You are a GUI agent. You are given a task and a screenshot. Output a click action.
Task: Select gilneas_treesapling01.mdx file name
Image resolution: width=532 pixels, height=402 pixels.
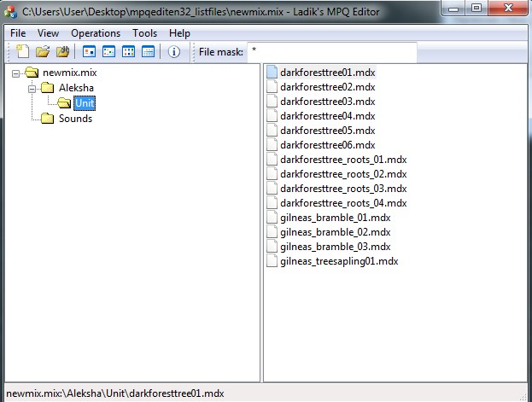339,261
